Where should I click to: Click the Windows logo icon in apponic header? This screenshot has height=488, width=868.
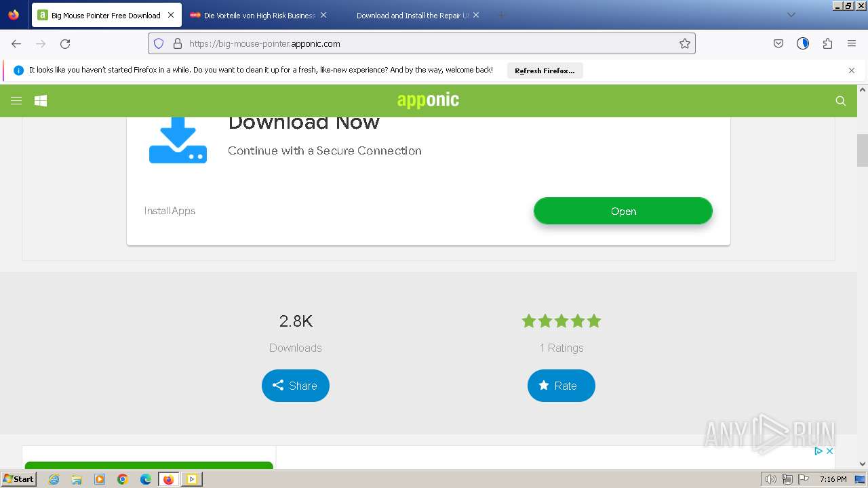(x=41, y=101)
